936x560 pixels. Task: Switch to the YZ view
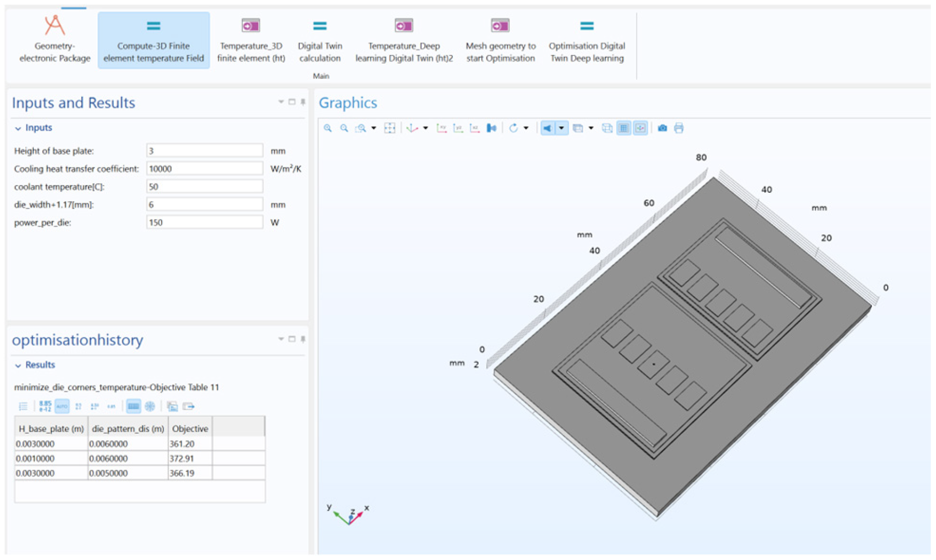point(458,128)
